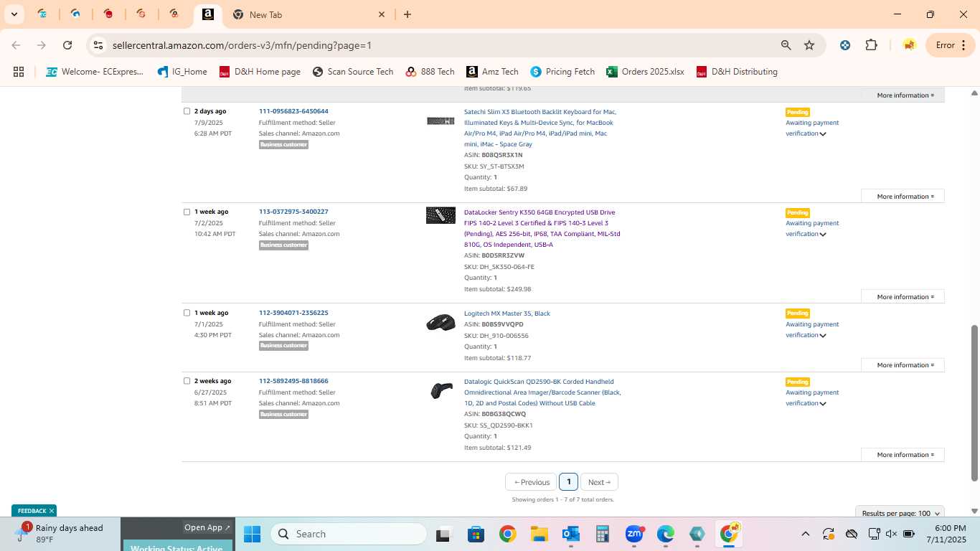Open the tab search dropdown arrow
This screenshot has width=980, height=551.
14,14
